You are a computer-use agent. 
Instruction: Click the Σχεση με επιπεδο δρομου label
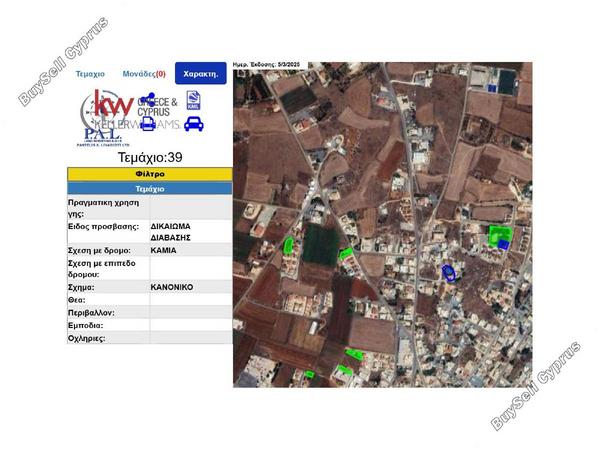102,269
